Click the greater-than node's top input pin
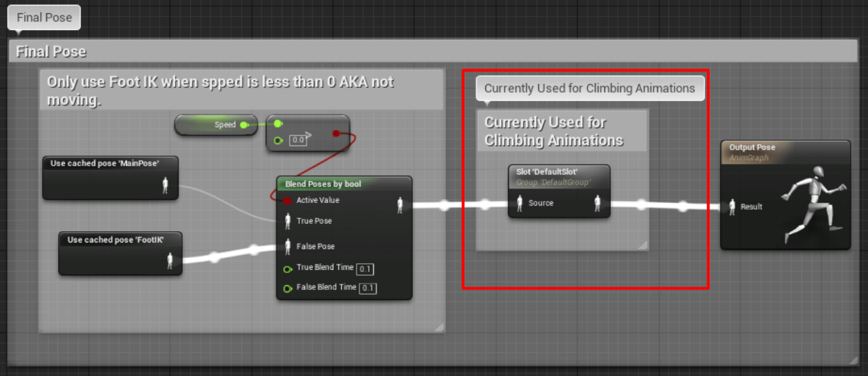The height and width of the screenshot is (376, 868). coord(278,124)
